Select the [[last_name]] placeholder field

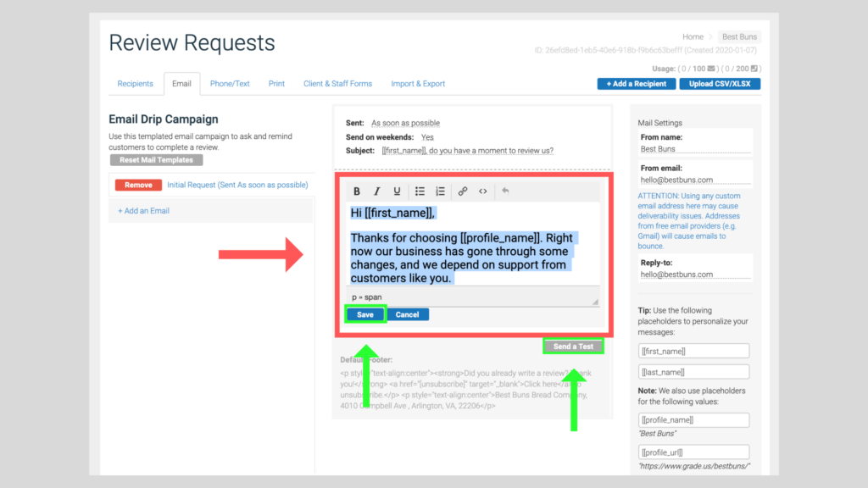pyautogui.click(x=693, y=372)
